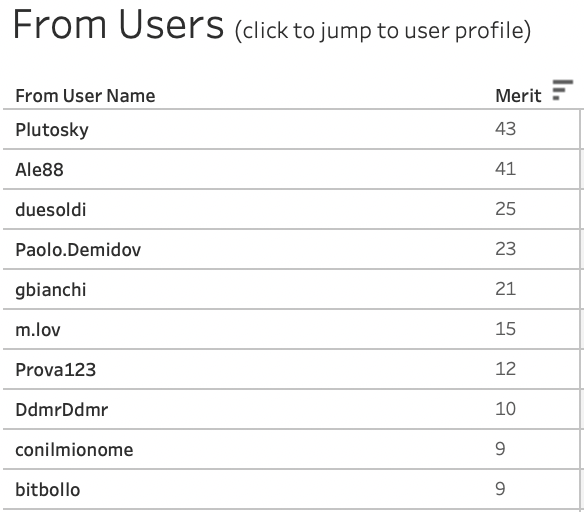Open Plutosky user profile
This screenshot has height=512, width=584.
coord(52,130)
